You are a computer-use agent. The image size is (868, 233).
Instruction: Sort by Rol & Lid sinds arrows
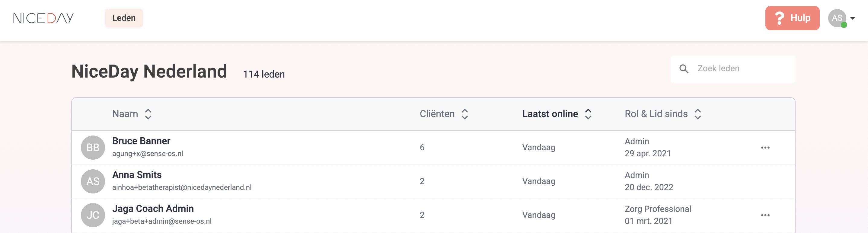coord(697,114)
